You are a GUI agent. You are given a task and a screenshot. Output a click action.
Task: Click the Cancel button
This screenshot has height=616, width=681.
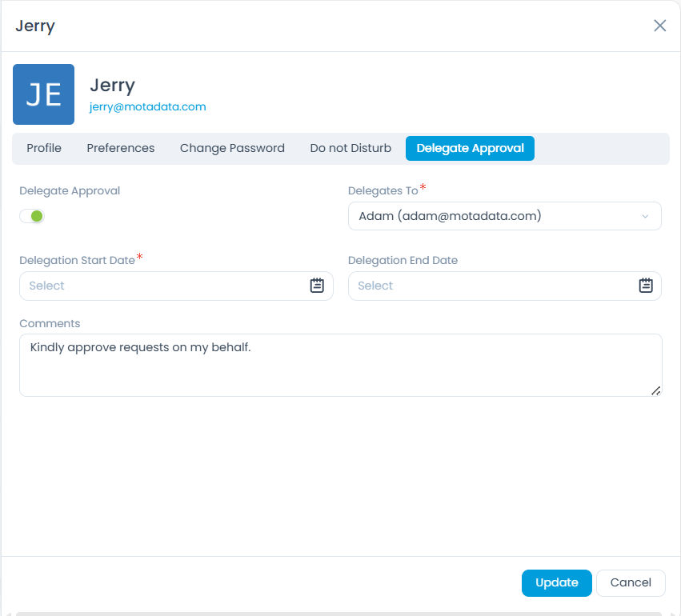[x=631, y=582]
